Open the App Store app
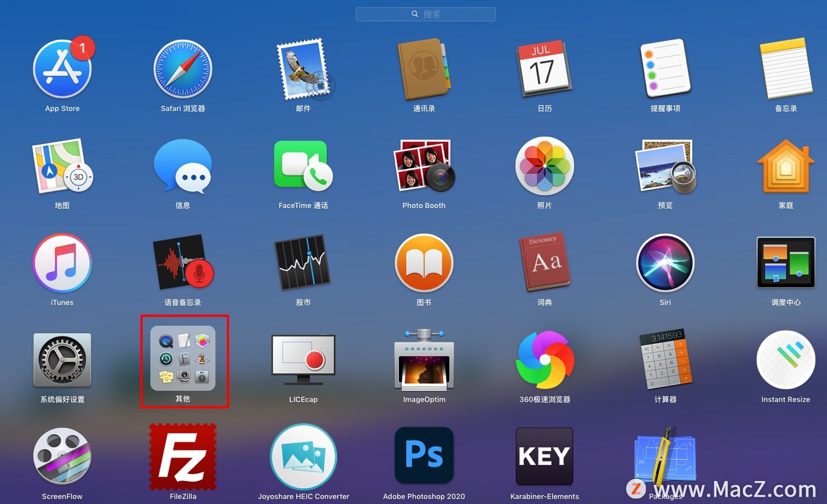This screenshot has width=827, height=504. (62, 69)
